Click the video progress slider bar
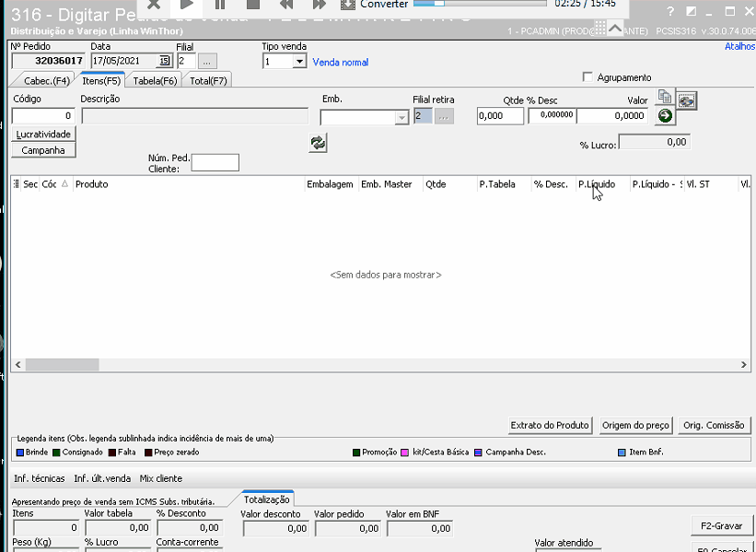 coord(480,4)
